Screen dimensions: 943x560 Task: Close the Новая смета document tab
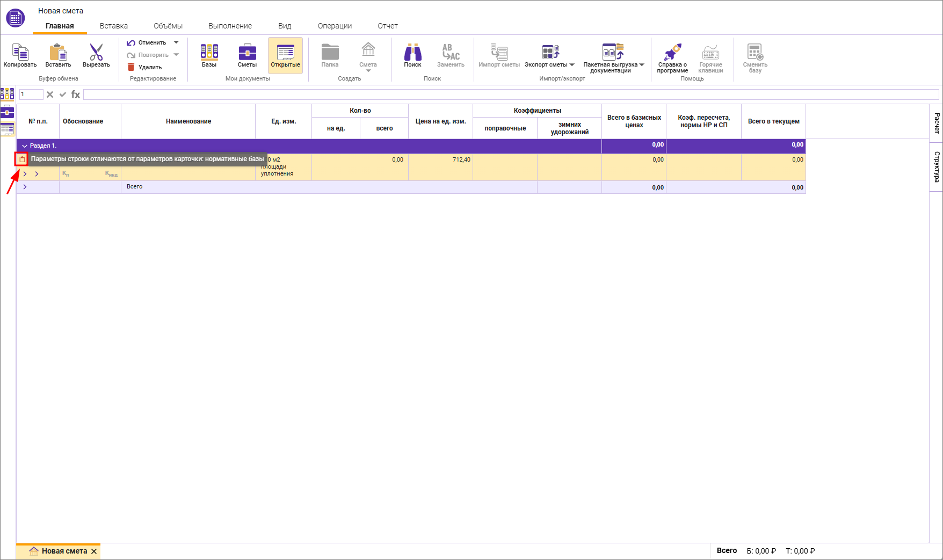[x=94, y=551]
